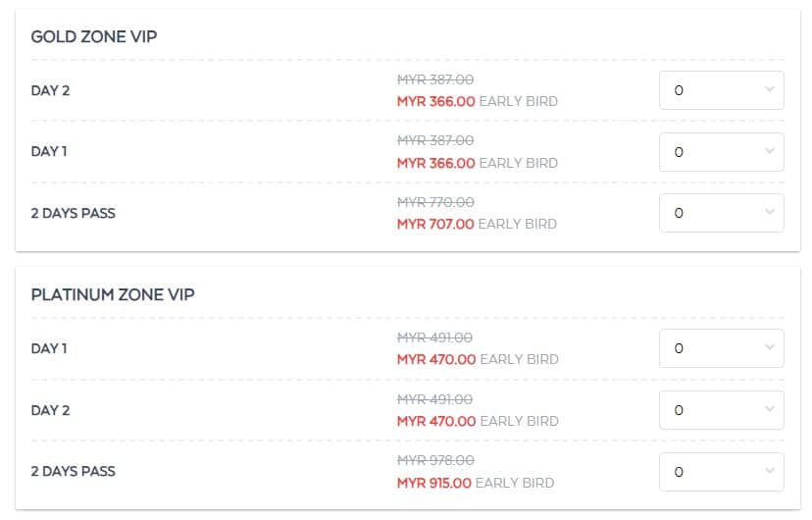812x520 pixels.
Task: Click chevron arrow in Gold Day 1 selector
Action: [x=770, y=151]
